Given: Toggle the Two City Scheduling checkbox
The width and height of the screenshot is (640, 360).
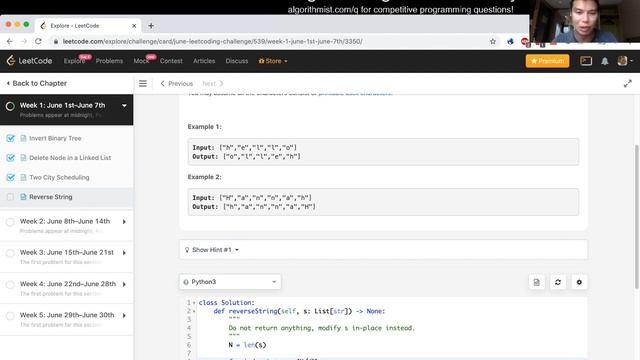Looking at the screenshot, I should tap(11, 177).
